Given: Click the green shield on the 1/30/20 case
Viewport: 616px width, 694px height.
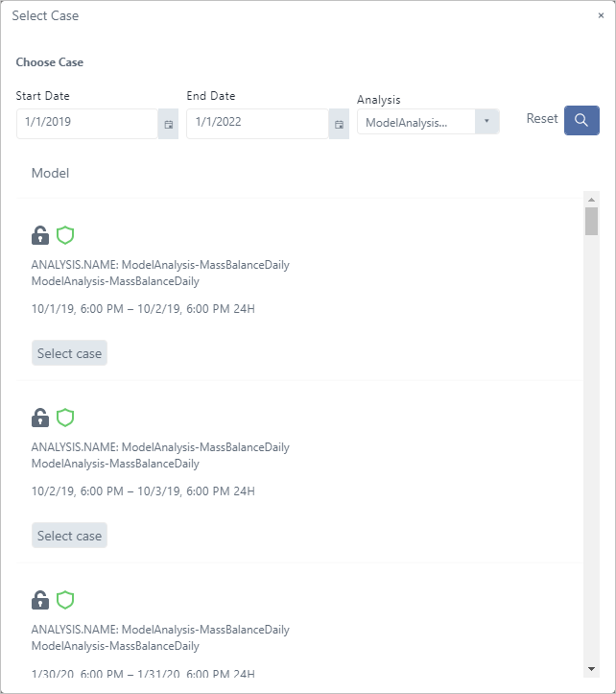Looking at the screenshot, I should coord(65,600).
